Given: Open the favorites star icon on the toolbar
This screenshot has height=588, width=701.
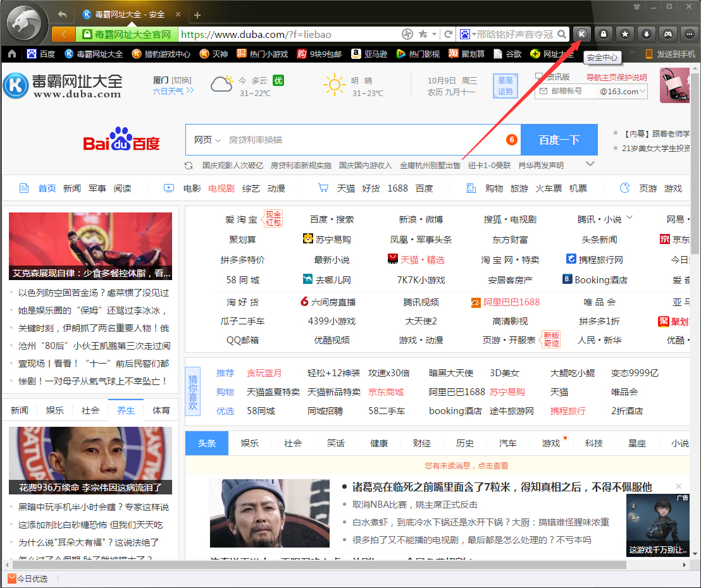Looking at the screenshot, I should pos(625,34).
